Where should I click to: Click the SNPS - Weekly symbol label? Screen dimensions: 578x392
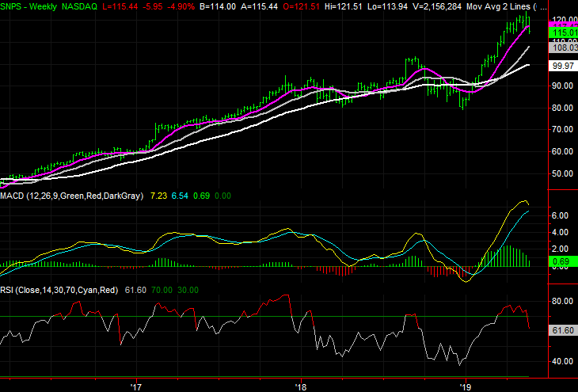click(x=29, y=6)
